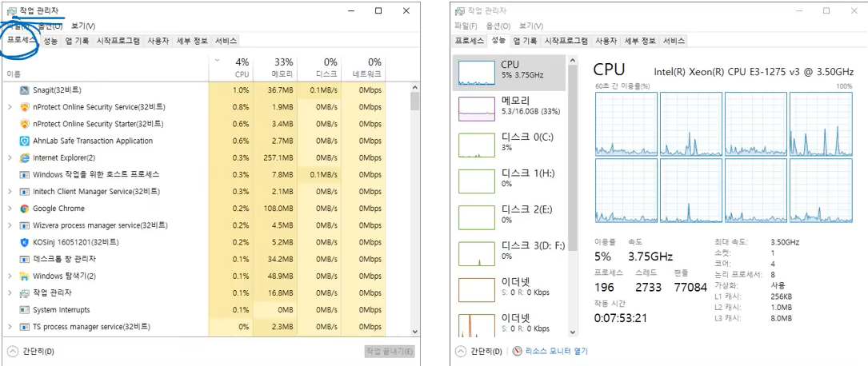This screenshot has height=366, width=868.
Task: Select the CPU item in performance sidebar
Action: pos(510,73)
